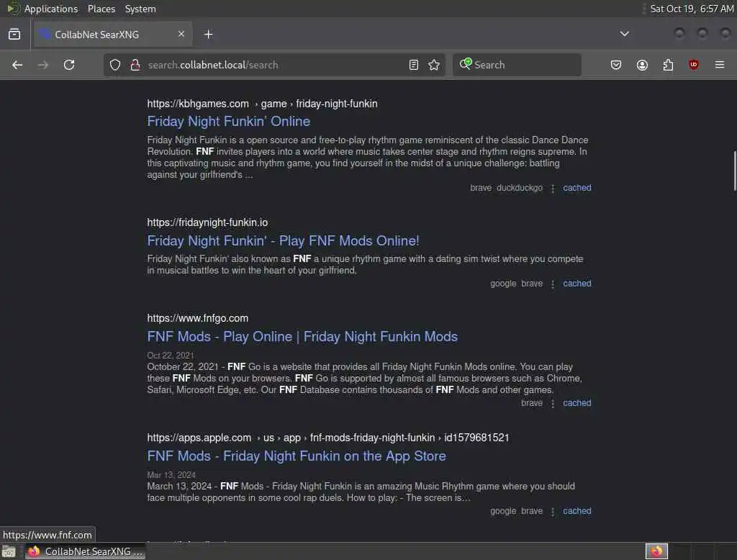Click Firefox workspace switcher thumbnail

(656, 551)
